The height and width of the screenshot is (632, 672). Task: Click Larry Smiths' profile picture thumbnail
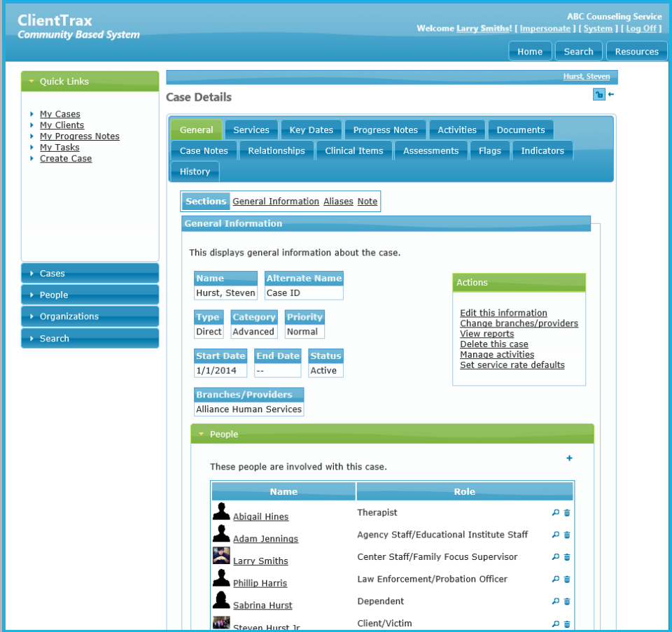(220, 556)
